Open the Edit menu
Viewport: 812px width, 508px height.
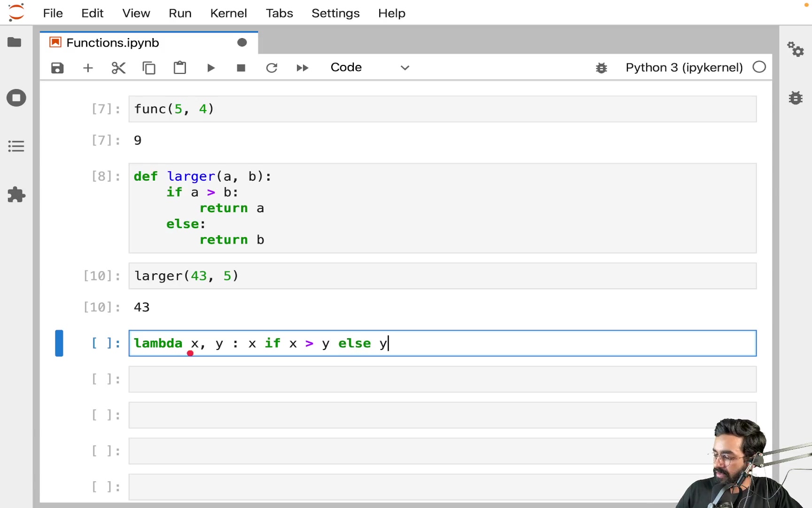tap(92, 13)
